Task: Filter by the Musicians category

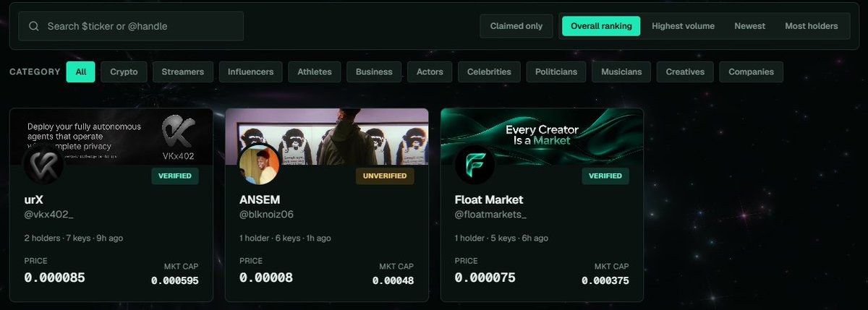Action: click(622, 72)
